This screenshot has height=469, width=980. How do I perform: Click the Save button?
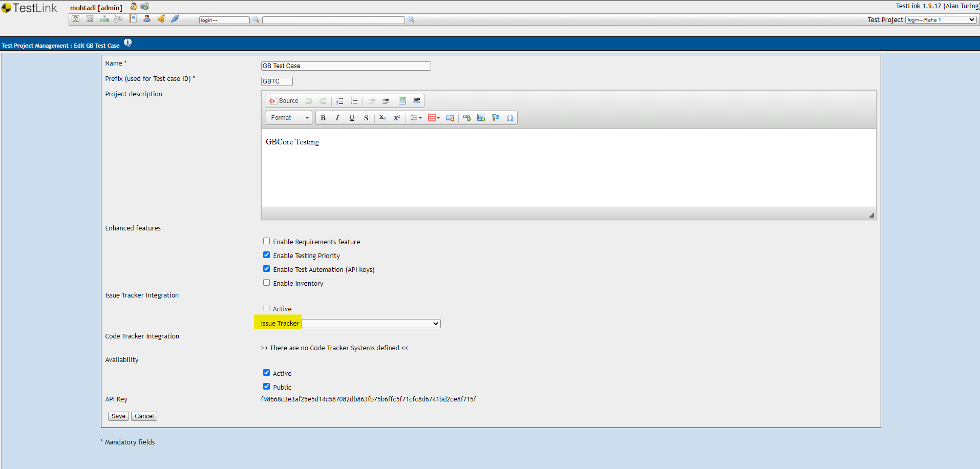pos(118,416)
